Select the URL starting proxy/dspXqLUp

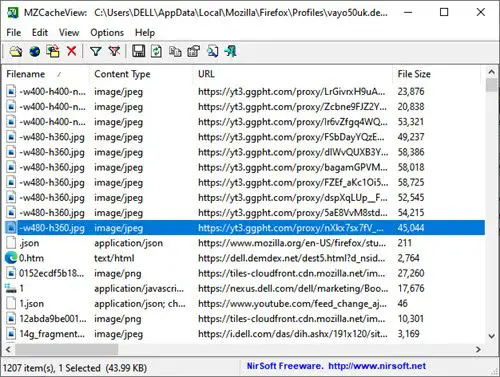point(293,197)
